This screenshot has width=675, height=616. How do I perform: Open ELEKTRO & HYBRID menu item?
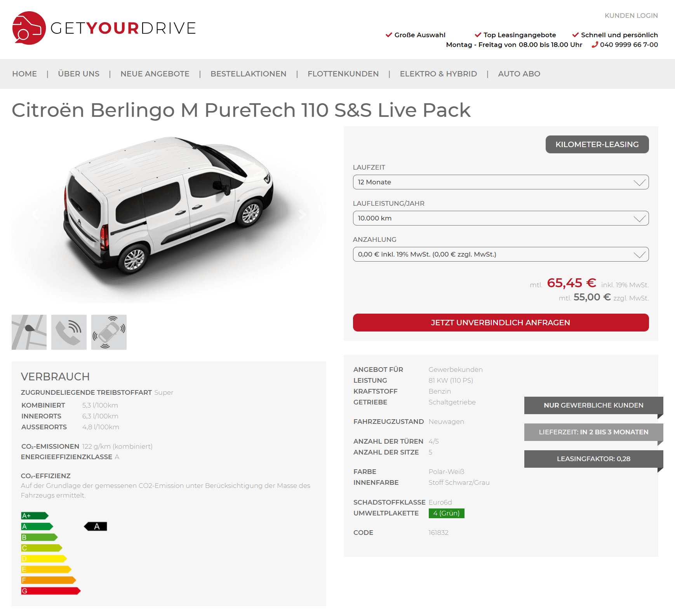click(x=438, y=74)
